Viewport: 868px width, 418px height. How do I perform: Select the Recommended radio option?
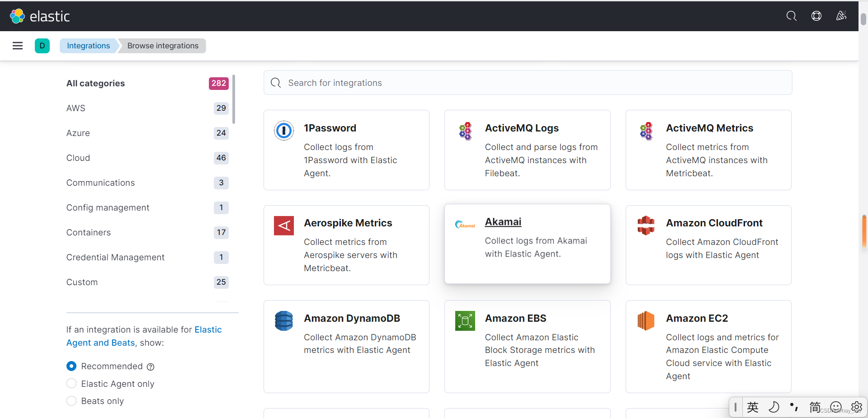pos(71,366)
